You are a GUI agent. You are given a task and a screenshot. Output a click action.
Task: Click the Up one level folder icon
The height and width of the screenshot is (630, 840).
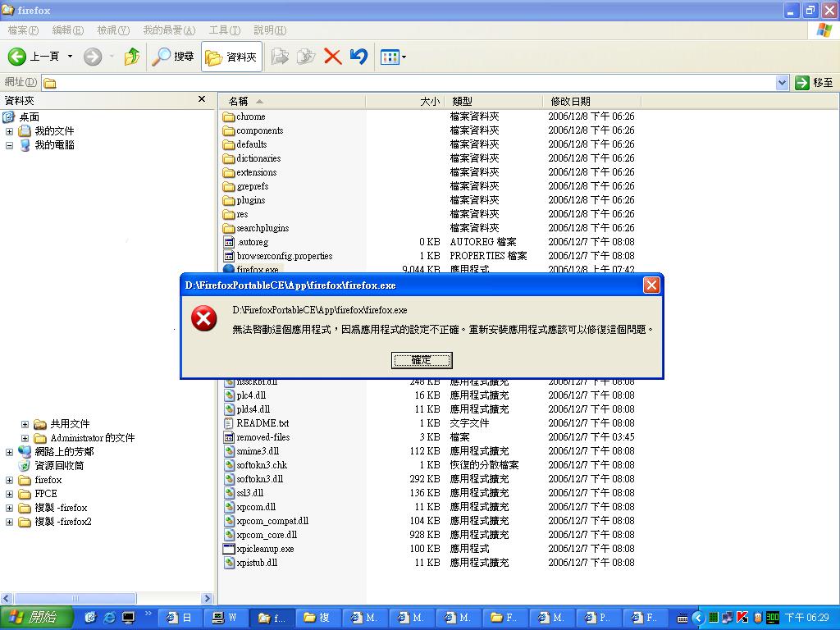click(131, 57)
